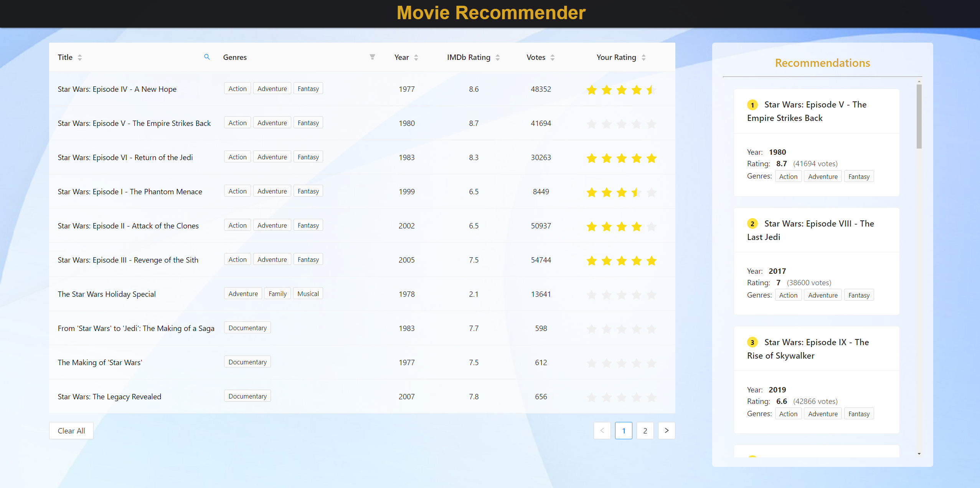Sort the table by Title
The height and width of the screenshot is (488, 980).
(x=79, y=57)
